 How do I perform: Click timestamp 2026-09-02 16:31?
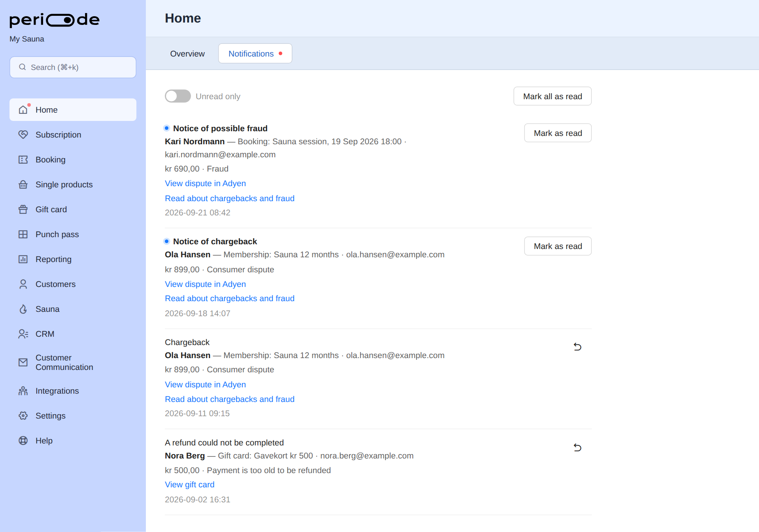(x=198, y=500)
